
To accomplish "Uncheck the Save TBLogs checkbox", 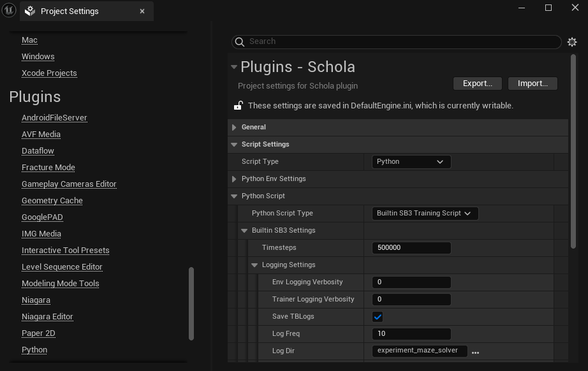I will pyautogui.click(x=378, y=317).
